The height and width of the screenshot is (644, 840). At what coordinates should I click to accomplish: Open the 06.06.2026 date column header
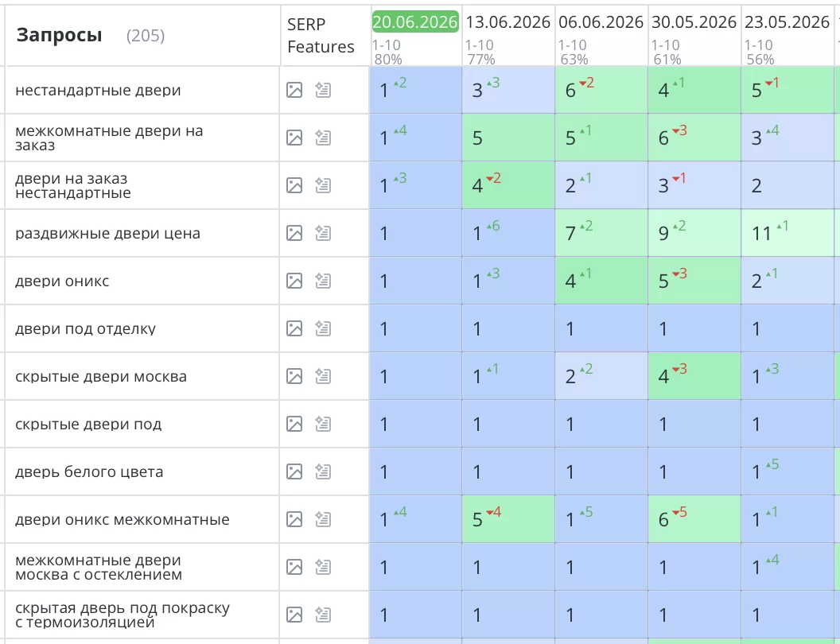(601, 22)
